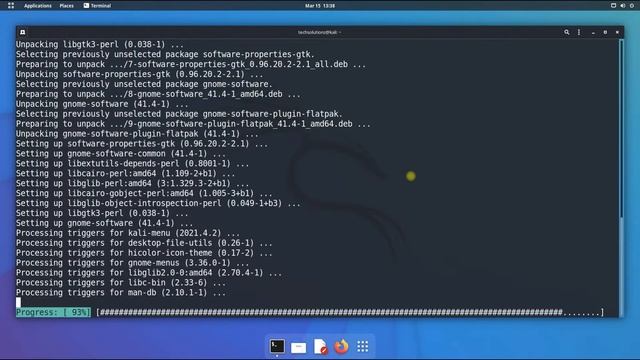Viewport: 640px width, 360px height.
Task: Open the file manager dock icon
Action: click(298, 347)
